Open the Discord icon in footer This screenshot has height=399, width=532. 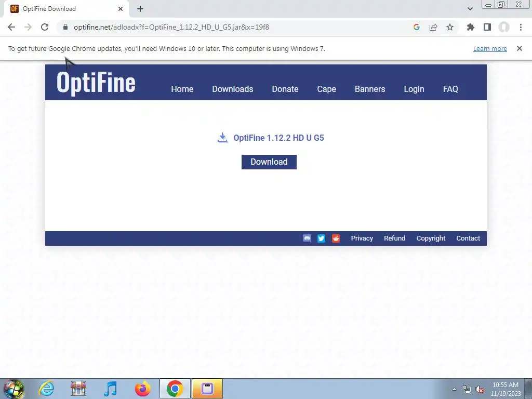click(x=307, y=238)
